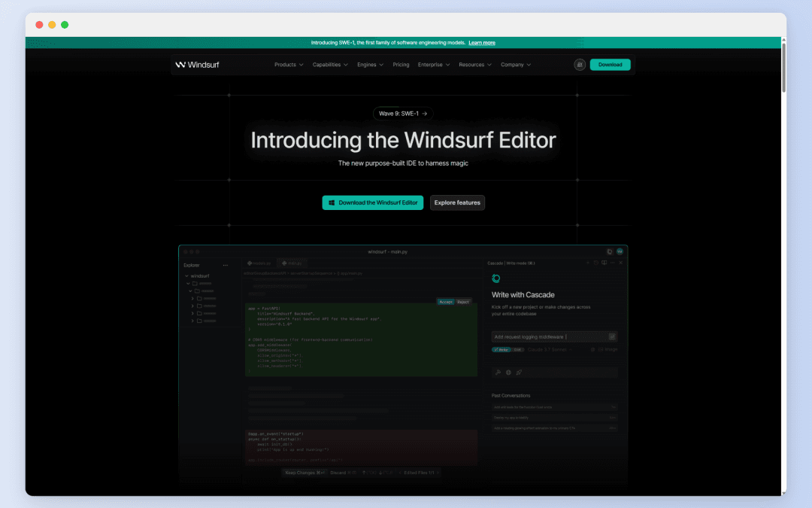Click the next chevron beside Edited Files

[x=438, y=473]
